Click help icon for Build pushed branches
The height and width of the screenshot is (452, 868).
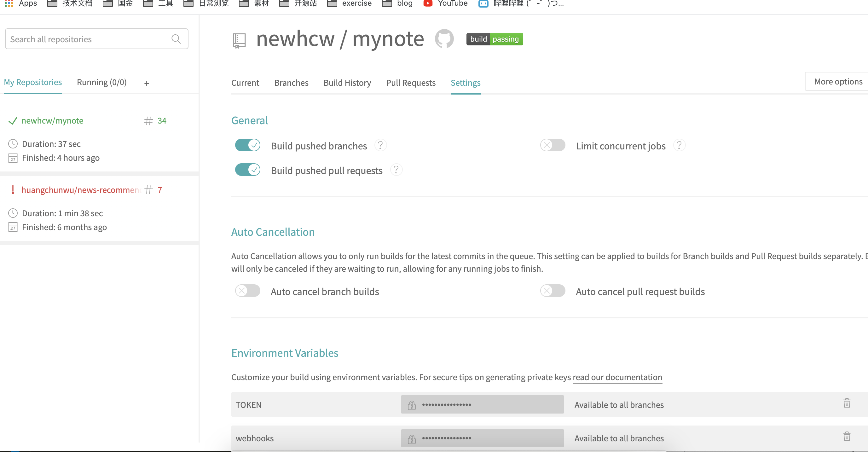[x=380, y=145]
